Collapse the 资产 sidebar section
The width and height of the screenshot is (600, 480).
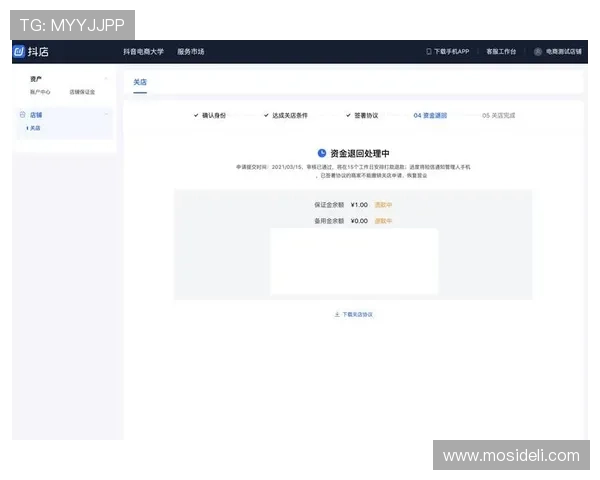click(106, 79)
